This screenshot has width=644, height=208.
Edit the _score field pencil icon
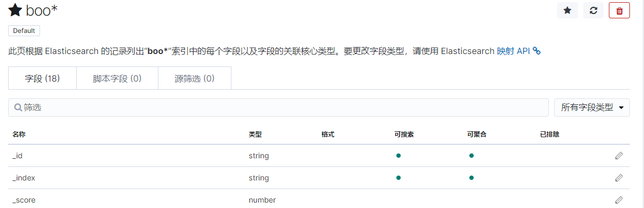pos(619,200)
